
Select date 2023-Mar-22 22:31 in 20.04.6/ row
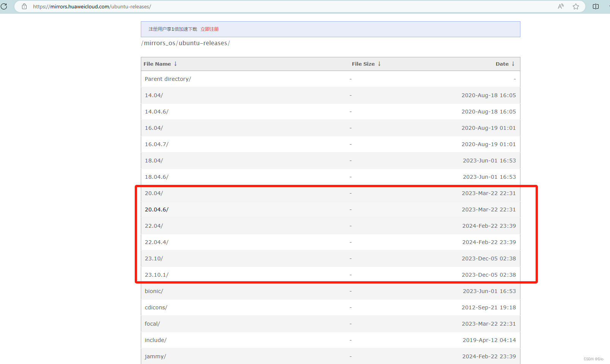point(489,210)
